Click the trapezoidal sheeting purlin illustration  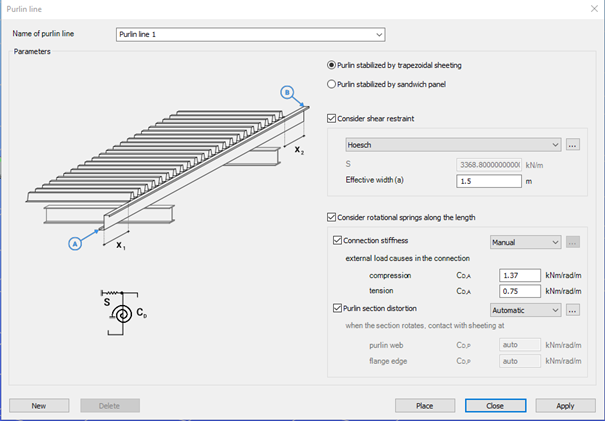(168, 170)
